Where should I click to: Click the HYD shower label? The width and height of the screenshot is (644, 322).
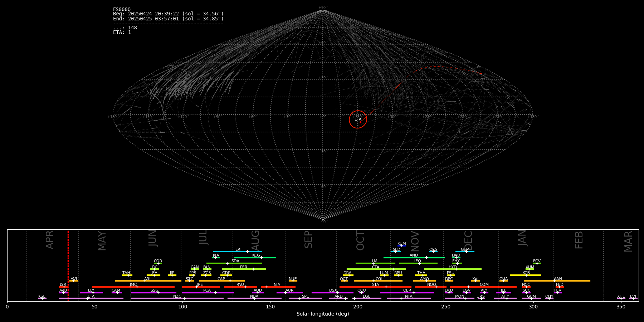[x=453, y=267]
